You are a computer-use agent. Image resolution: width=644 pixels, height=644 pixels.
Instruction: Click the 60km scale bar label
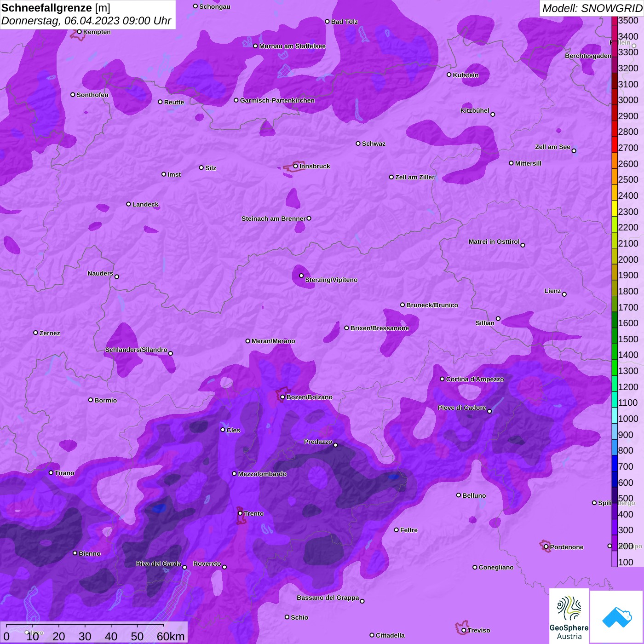[171, 636]
